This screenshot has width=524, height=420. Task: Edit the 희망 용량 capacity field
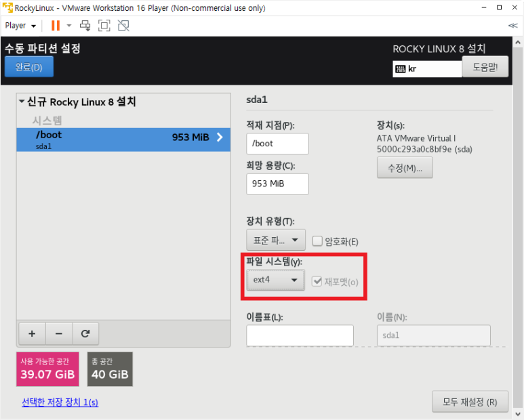click(x=277, y=184)
